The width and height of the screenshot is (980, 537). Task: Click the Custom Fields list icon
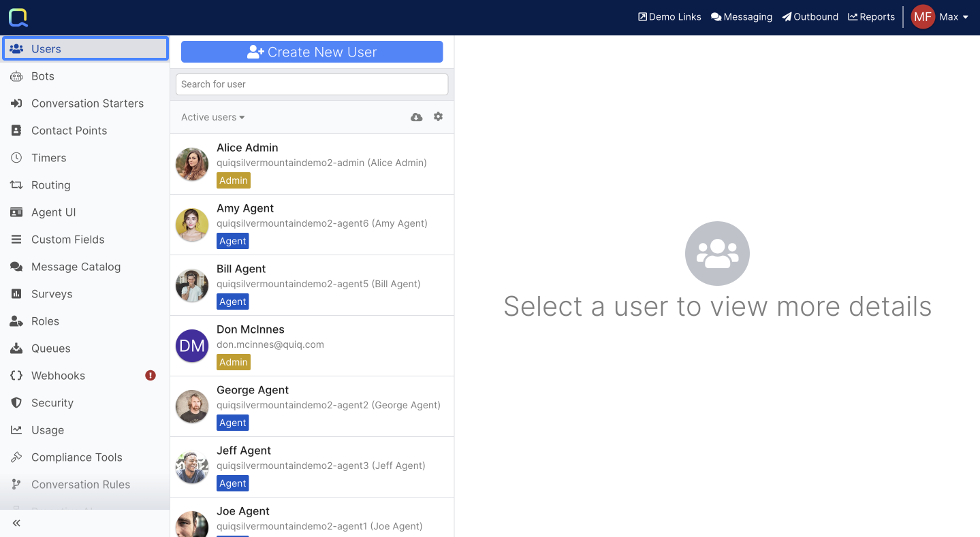[x=16, y=240]
